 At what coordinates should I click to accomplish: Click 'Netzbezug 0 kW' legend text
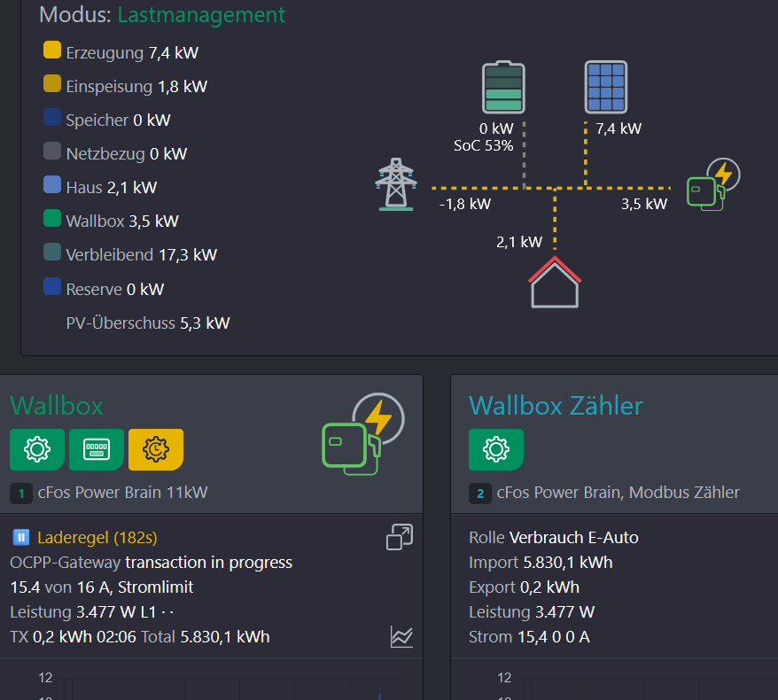(x=126, y=154)
